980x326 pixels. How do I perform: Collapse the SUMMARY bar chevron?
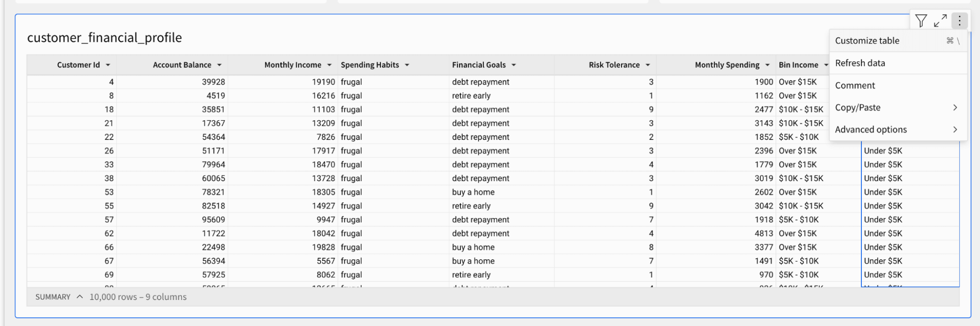(x=80, y=297)
